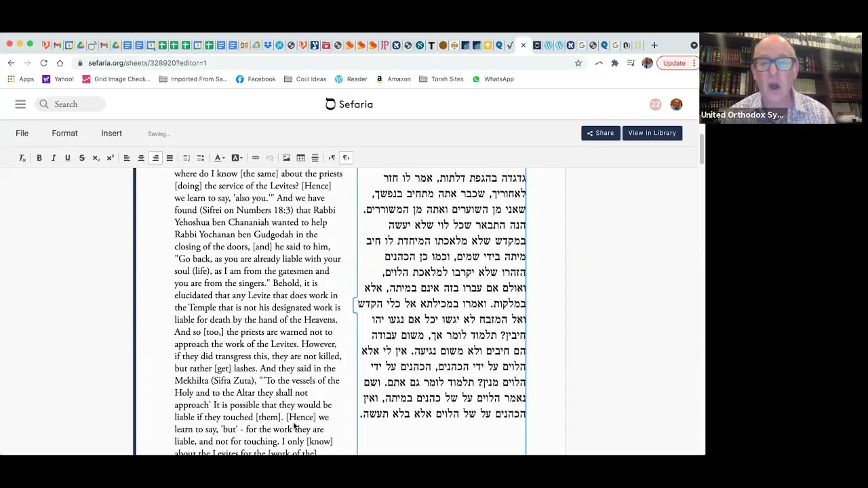Open a new browser tab

[654, 45]
